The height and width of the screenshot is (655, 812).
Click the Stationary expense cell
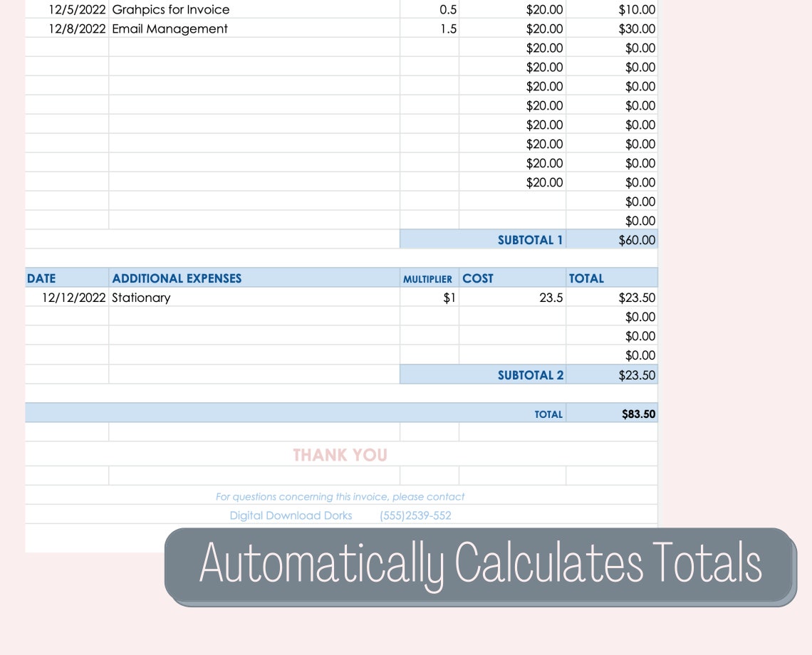(x=141, y=298)
